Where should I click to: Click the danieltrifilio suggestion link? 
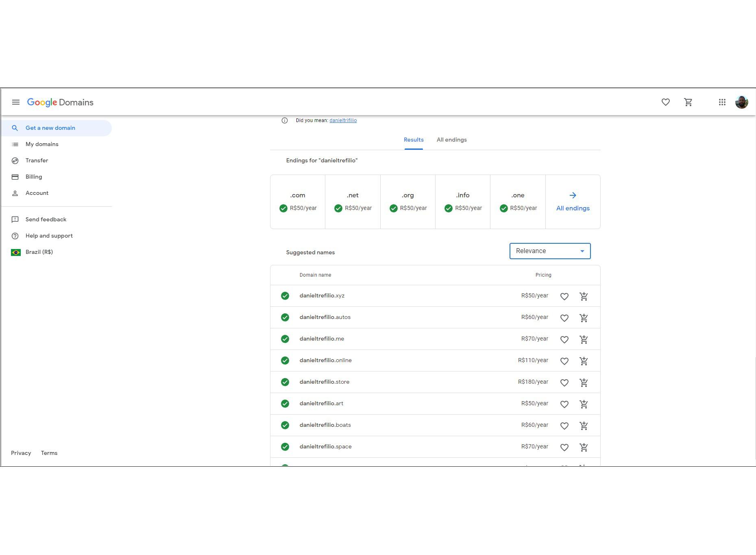343,120
